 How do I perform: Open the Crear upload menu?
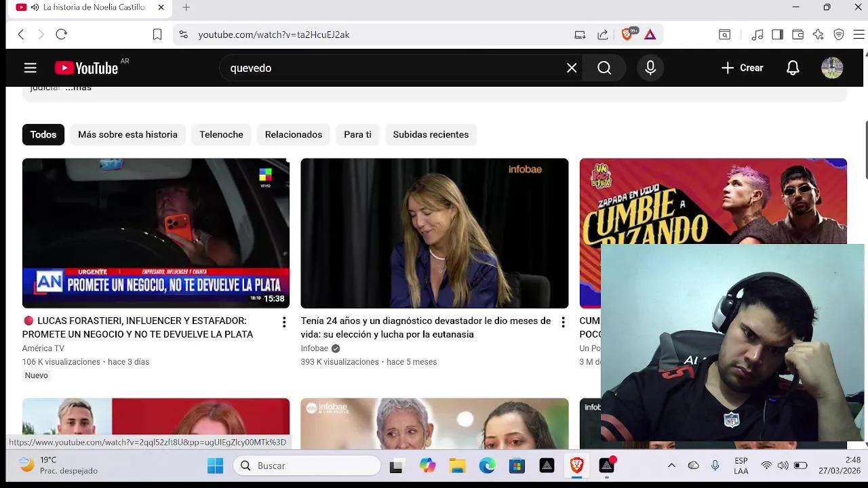coord(743,68)
